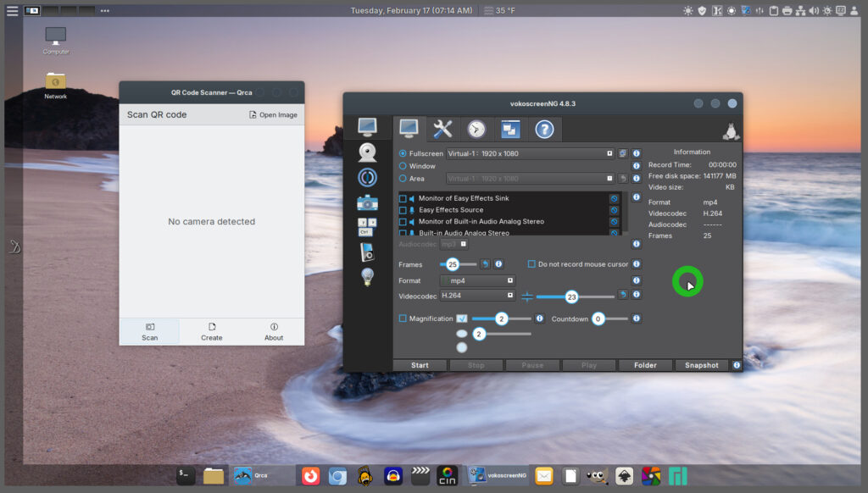
Task: Click the penguin icon in vokoscreenNG
Action: (731, 131)
